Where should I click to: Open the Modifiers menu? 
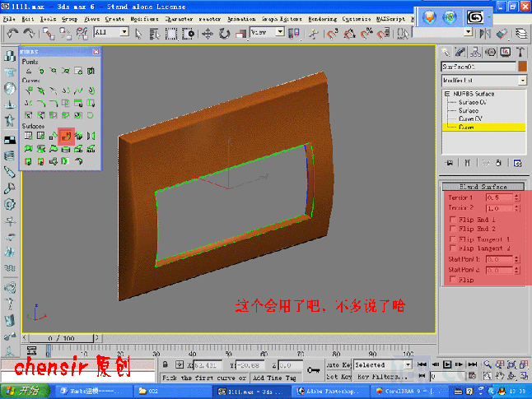pyautogui.click(x=145, y=19)
